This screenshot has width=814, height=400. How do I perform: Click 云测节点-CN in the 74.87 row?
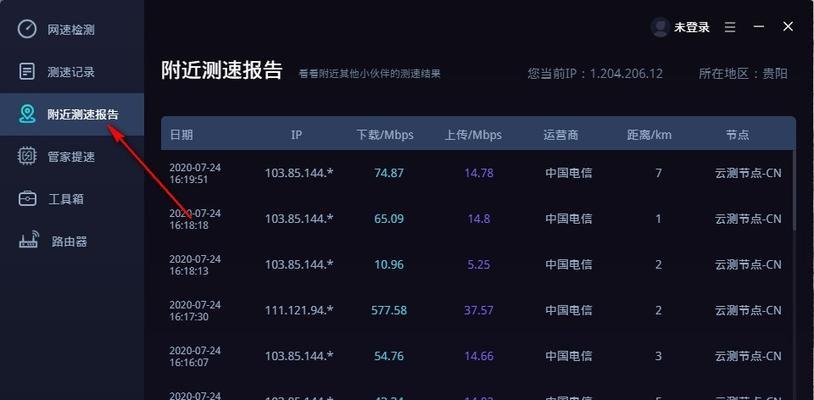point(748,173)
